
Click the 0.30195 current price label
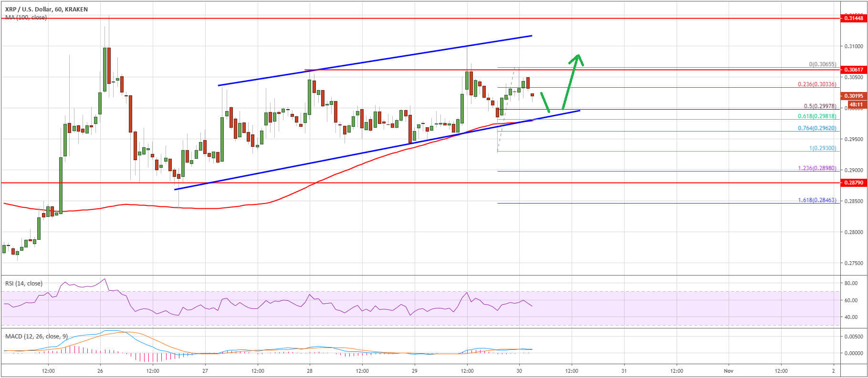(x=853, y=96)
